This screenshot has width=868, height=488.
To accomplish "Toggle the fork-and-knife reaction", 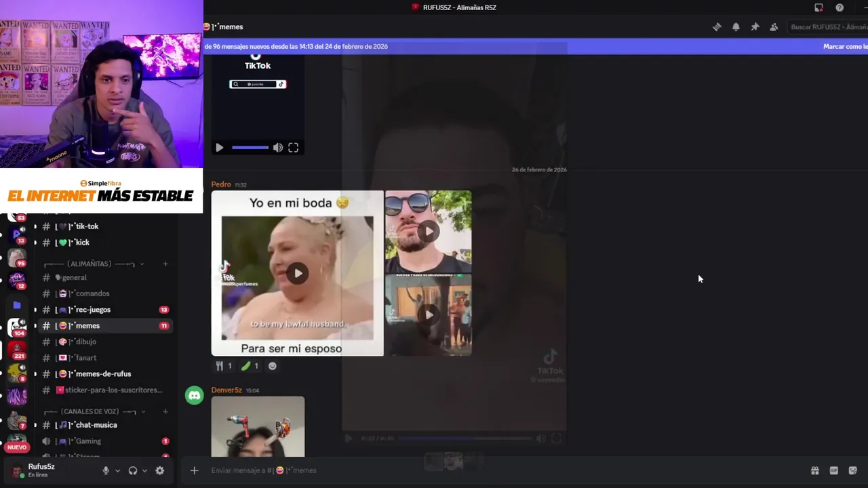I will 223,366.
